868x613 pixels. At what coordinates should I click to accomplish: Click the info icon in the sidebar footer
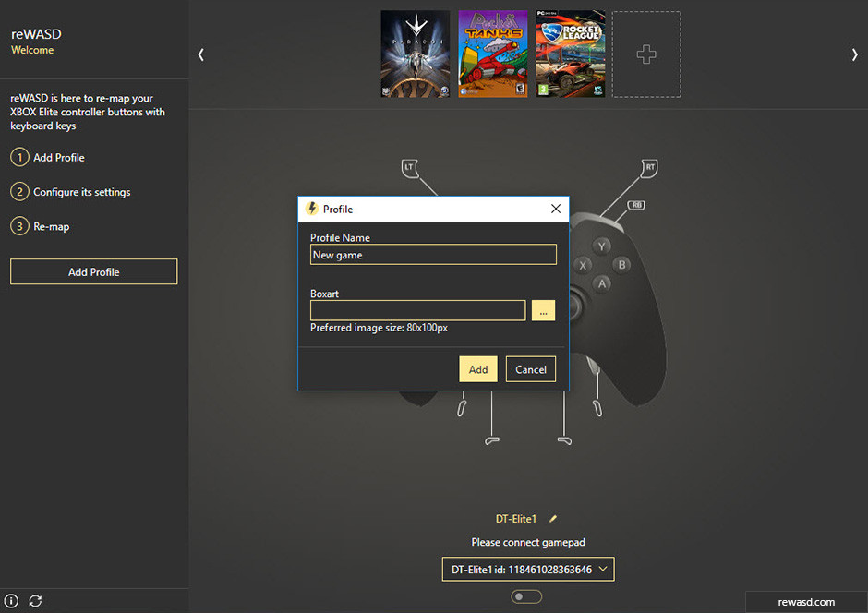[11, 601]
